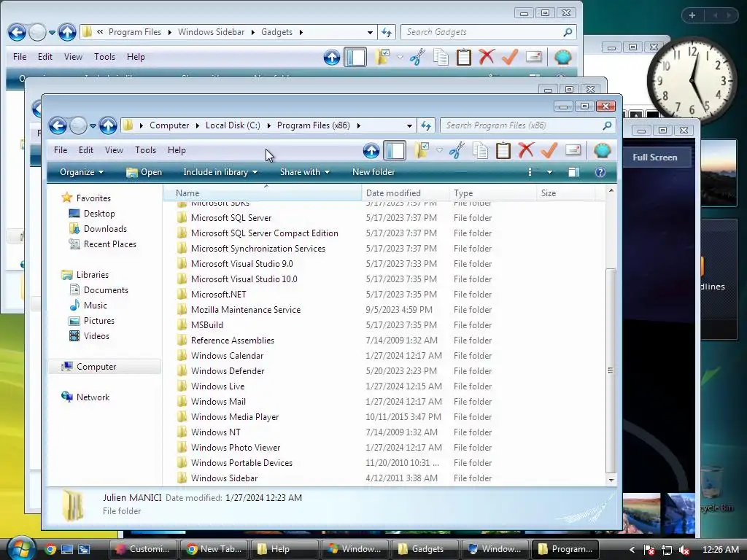Click Up folder icon in Gadgets window toolbar
747x560 pixels.
(x=332, y=57)
